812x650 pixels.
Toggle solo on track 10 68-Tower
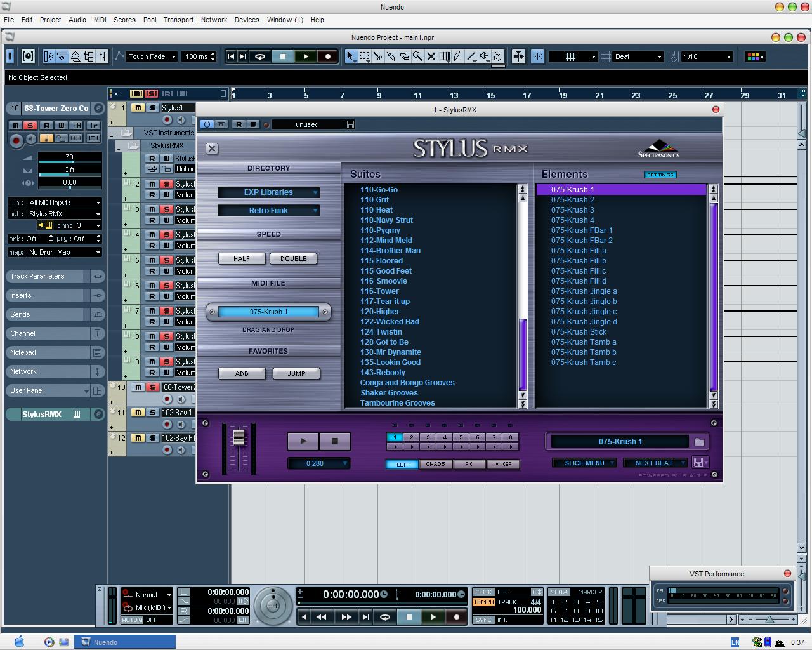[152, 387]
